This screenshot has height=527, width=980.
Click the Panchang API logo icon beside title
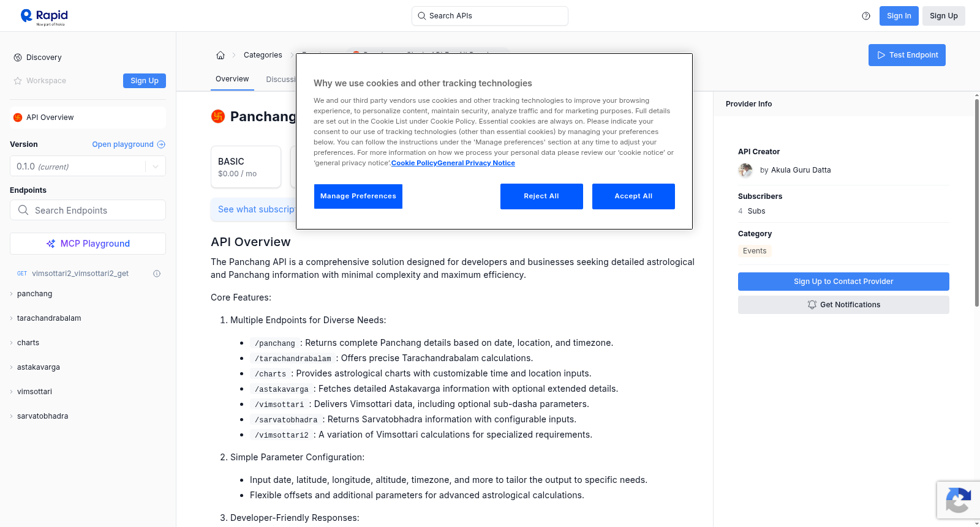pyautogui.click(x=218, y=116)
